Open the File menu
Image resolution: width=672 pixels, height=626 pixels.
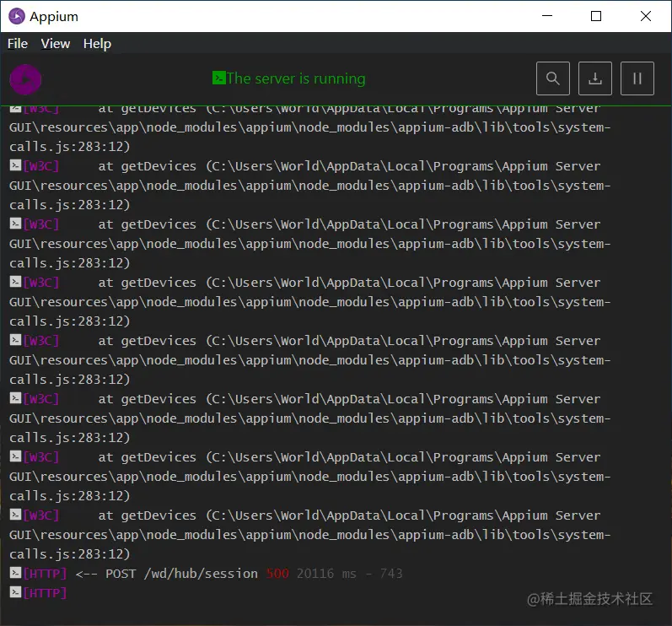pos(18,44)
